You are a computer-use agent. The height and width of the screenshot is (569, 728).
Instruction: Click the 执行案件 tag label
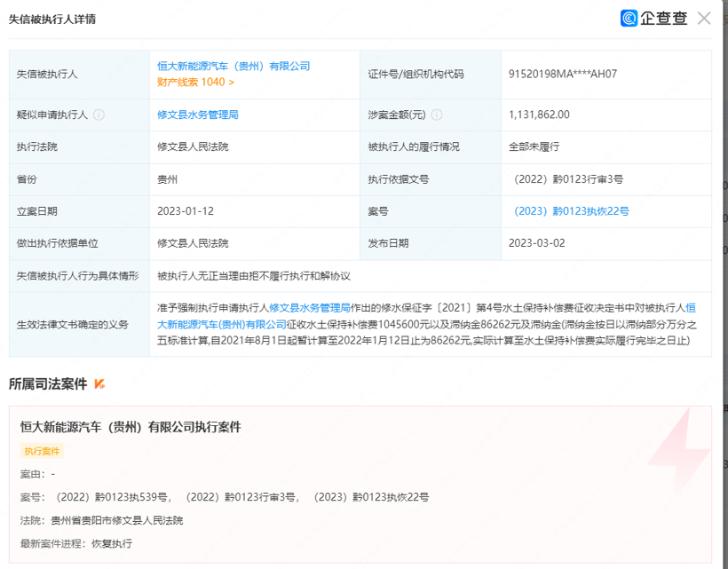pos(42,451)
